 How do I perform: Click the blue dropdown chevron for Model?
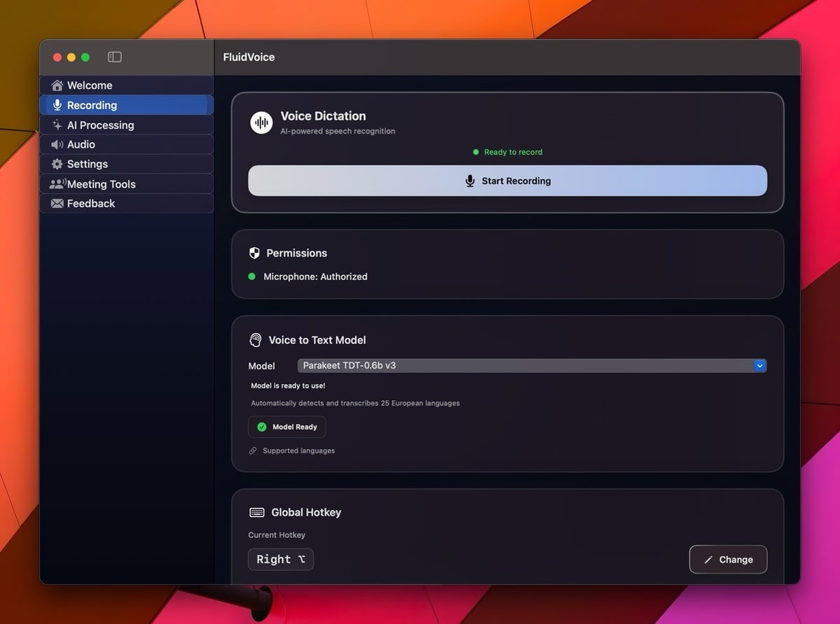759,366
